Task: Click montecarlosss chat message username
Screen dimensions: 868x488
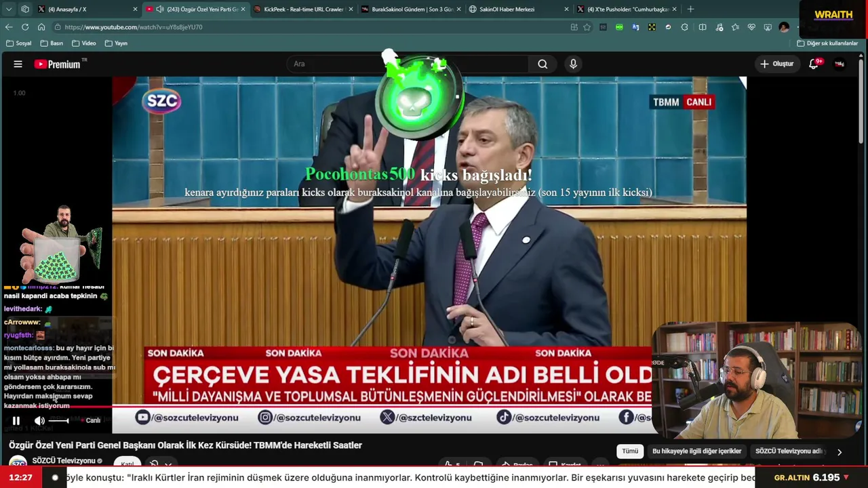Action: [28, 348]
